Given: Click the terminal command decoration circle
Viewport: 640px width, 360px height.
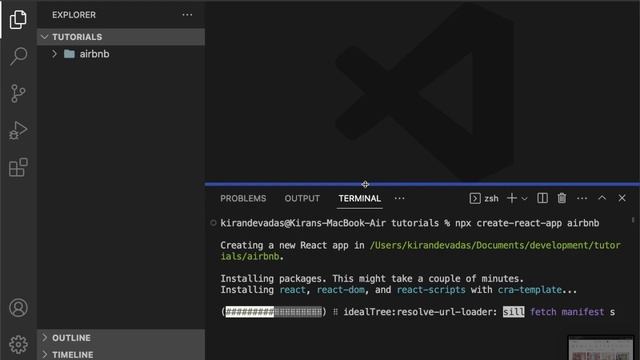Looking at the screenshot, I should pos(213,223).
